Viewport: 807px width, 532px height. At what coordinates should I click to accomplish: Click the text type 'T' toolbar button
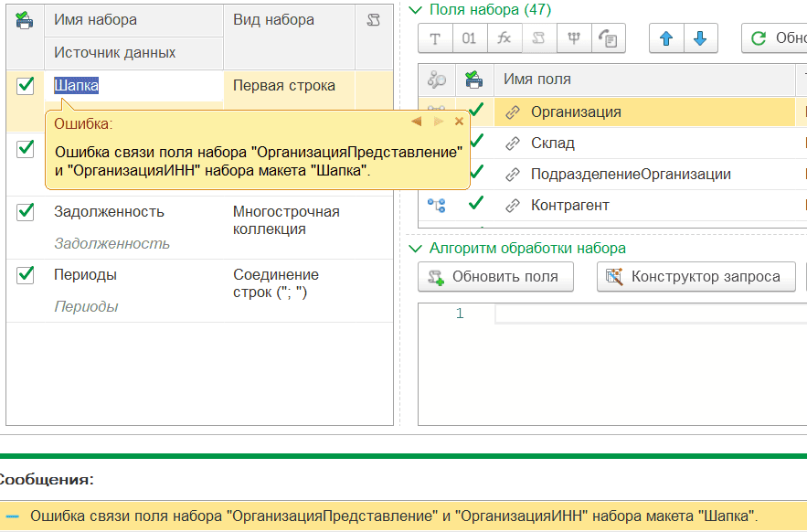(x=434, y=38)
